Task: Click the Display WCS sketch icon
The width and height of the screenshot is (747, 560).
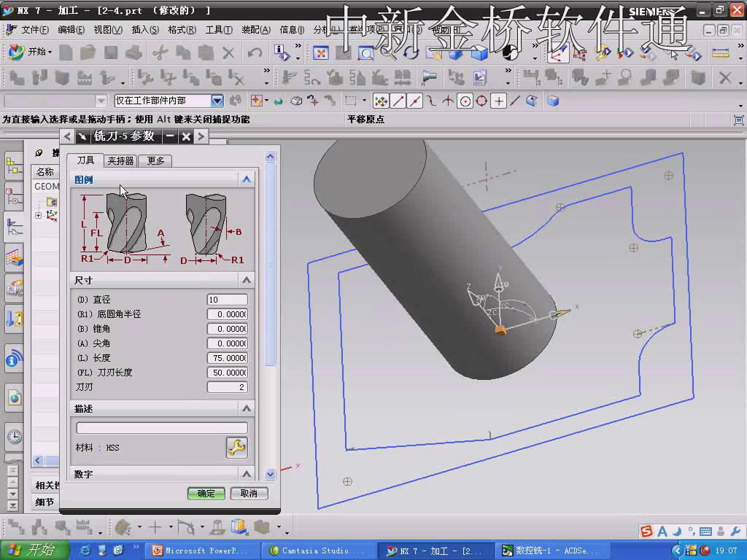Action: pyautogui.click(x=557, y=52)
